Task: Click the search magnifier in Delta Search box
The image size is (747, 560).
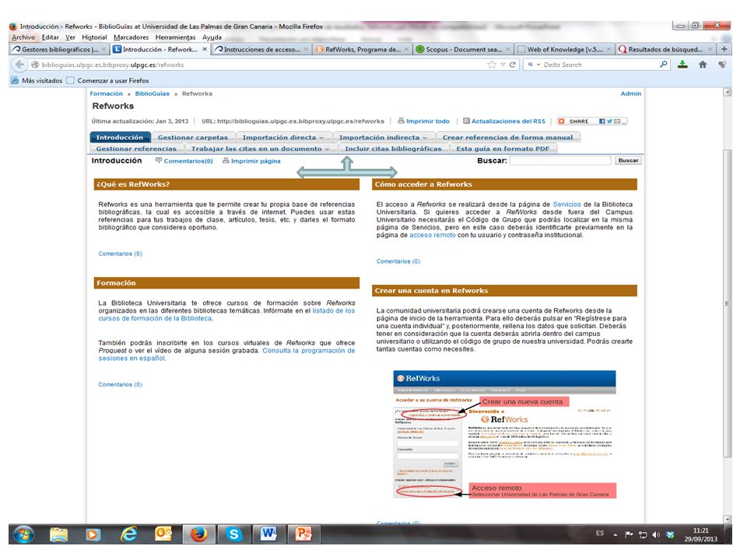Action: (x=663, y=65)
